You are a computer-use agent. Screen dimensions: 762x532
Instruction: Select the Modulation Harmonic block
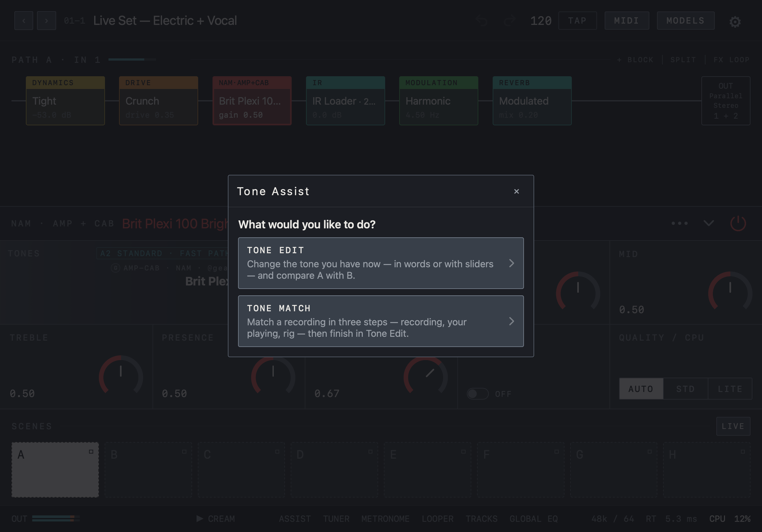[439, 100]
